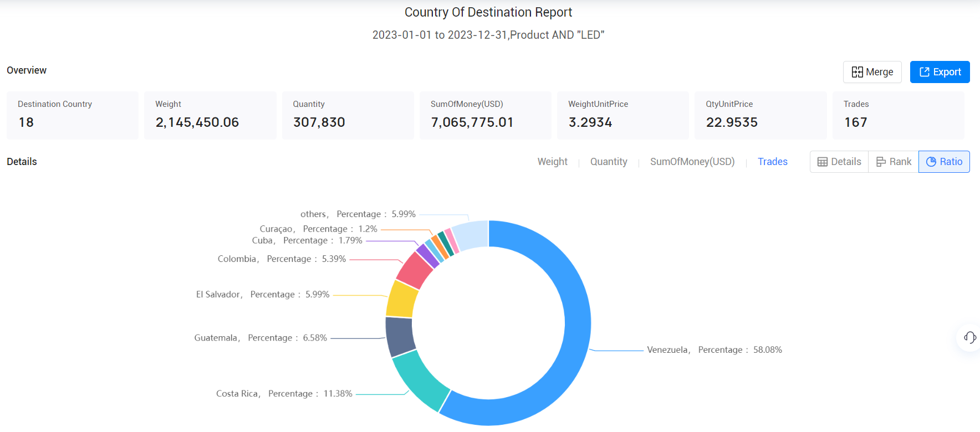
Task: Select the WeightUnitPrice 3.2934 card
Action: [x=623, y=115]
